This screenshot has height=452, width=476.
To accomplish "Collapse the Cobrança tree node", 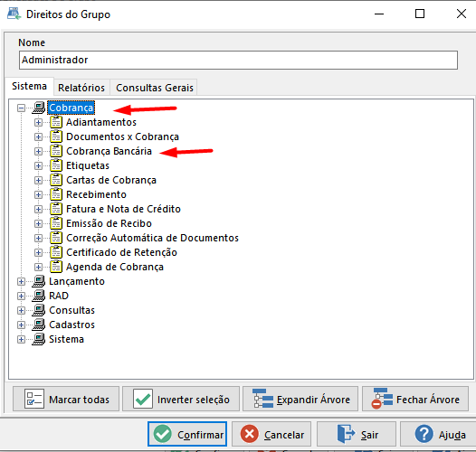I will click(21, 108).
